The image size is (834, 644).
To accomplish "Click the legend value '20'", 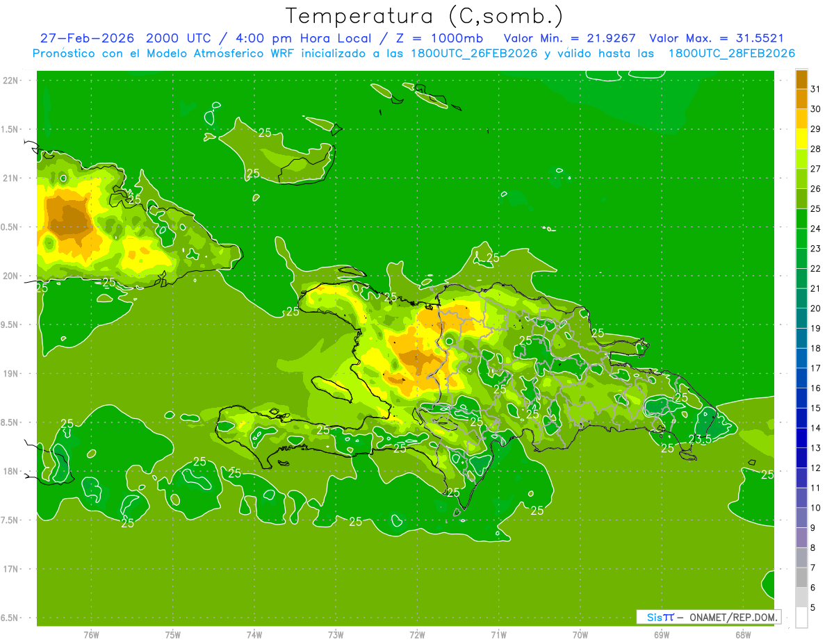I will click(816, 308).
